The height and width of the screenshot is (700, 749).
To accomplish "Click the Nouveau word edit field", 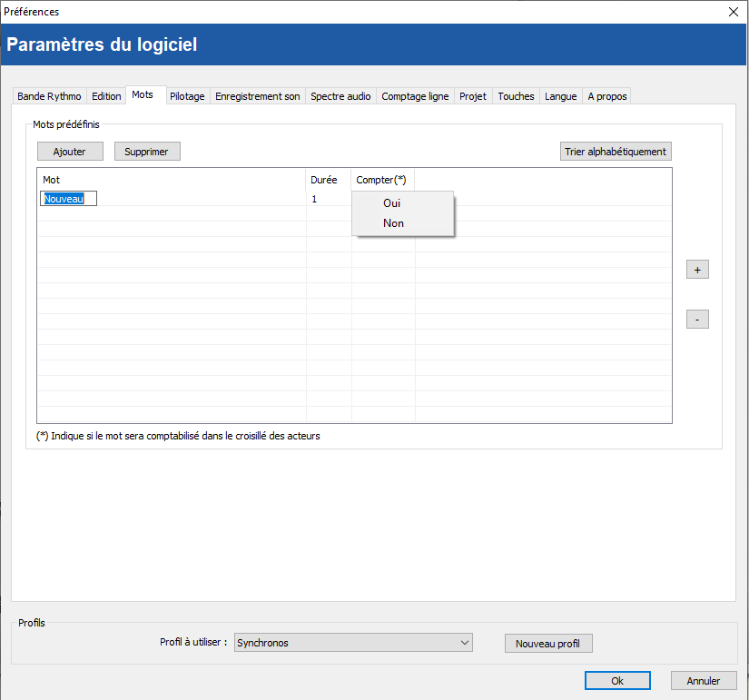I will click(68, 199).
